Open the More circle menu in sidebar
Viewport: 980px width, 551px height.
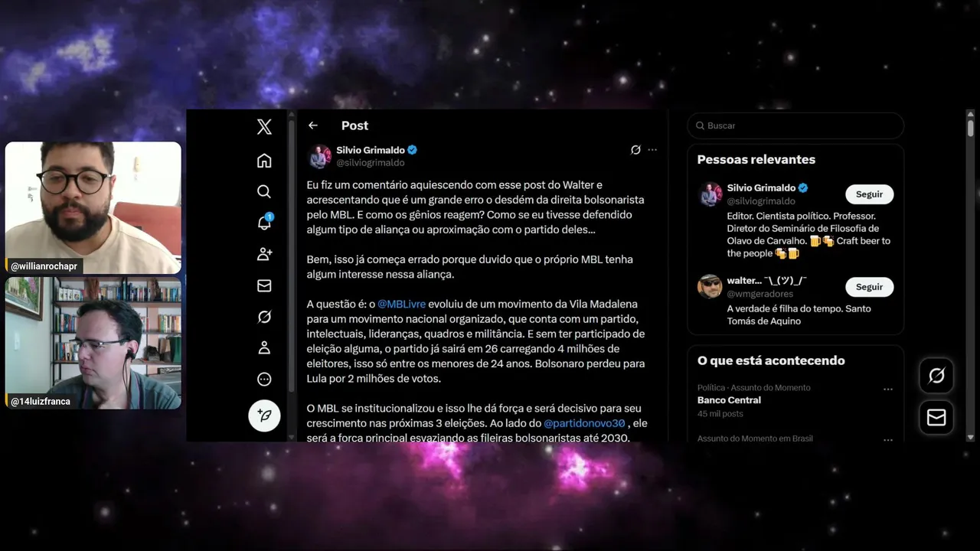[264, 379]
